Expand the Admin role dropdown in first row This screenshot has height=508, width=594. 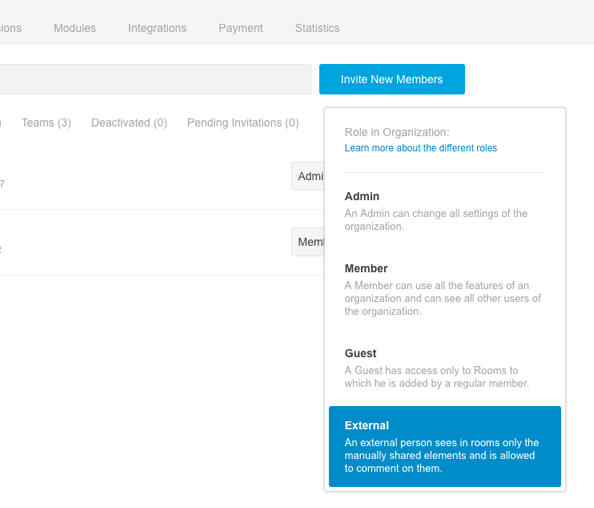coord(308,176)
